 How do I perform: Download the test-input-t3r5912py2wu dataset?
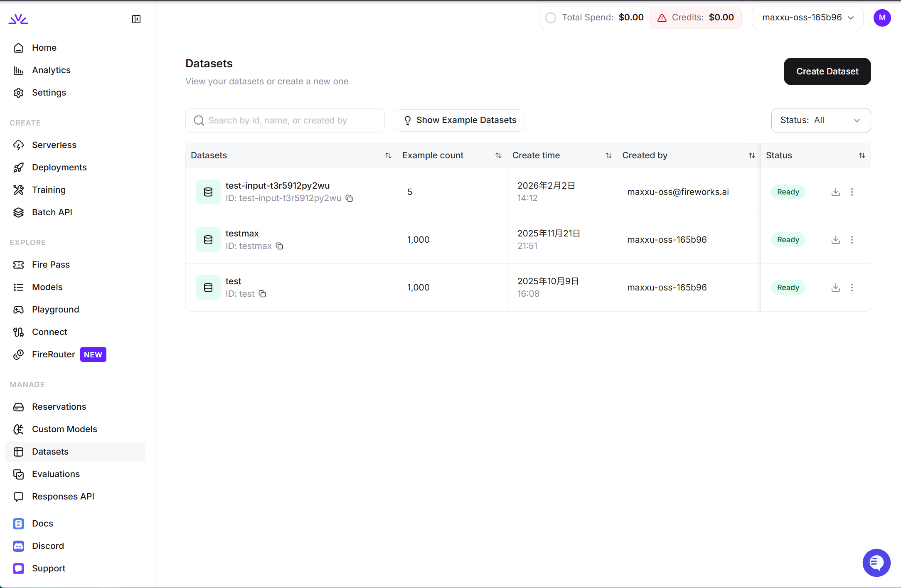tap(836, 192)
